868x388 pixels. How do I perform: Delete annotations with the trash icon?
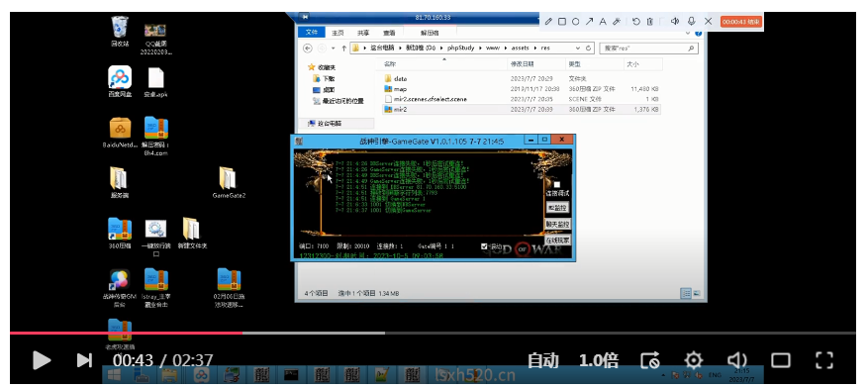click(x=650, y=22)
